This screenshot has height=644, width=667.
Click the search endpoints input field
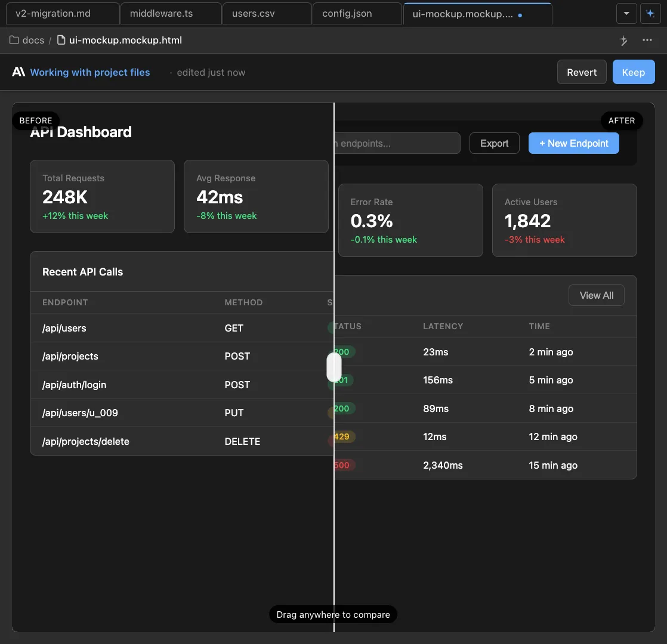click(397, 143)
